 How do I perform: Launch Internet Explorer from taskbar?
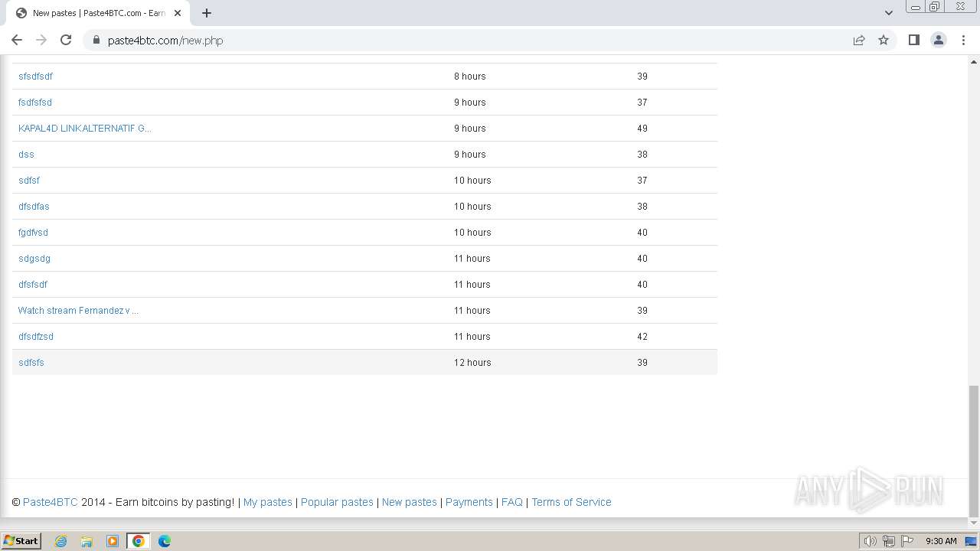[60, 541]
